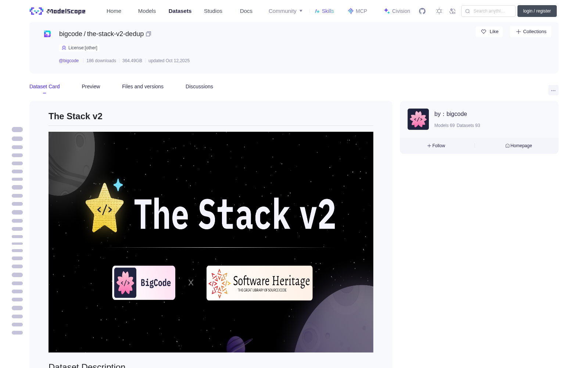Open Docs in top navigation
The height and width of the screenshot is (368, 588).
(x=246, y=11)
